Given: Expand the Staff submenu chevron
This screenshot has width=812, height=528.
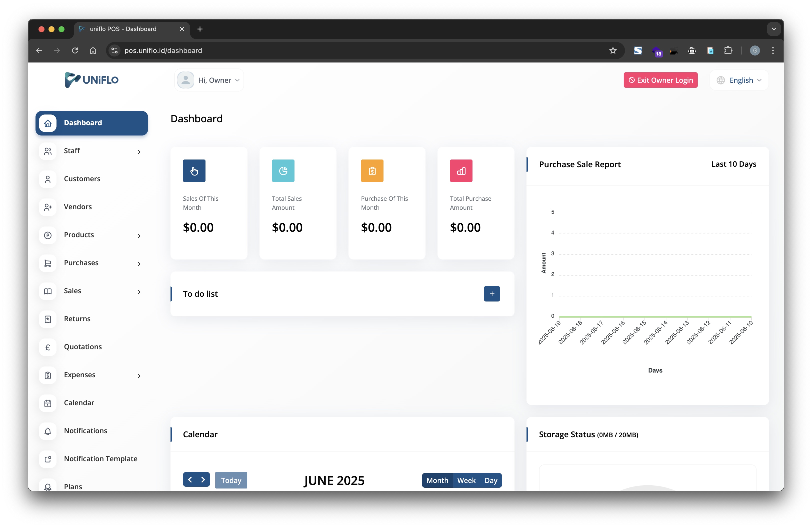Looking at the screenshot, I should (x=139, y=152).
